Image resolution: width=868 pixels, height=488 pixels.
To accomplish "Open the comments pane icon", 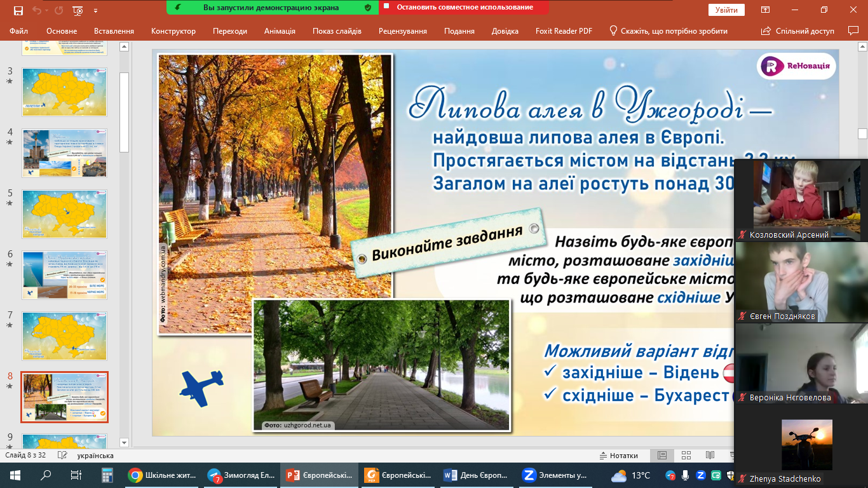I will coord(853,30).
